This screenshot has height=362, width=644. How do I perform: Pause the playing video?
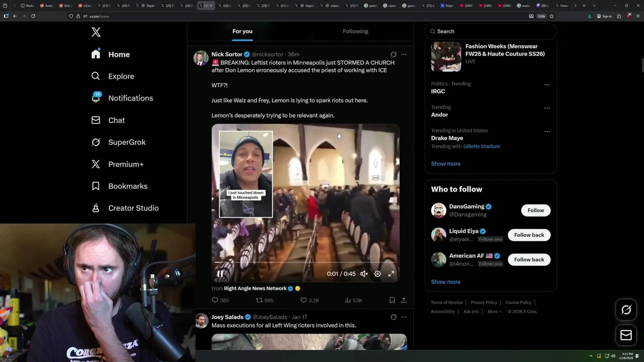(220, 274)
